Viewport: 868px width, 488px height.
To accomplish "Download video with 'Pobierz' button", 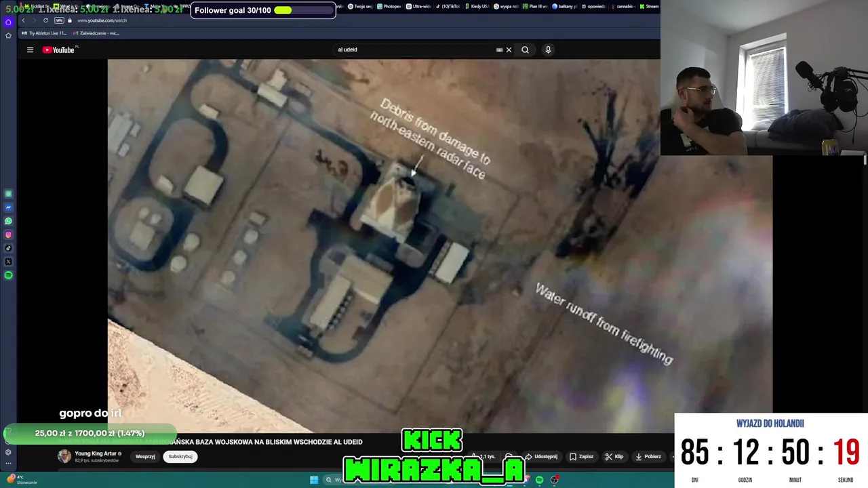I will [x=648, y=457].
